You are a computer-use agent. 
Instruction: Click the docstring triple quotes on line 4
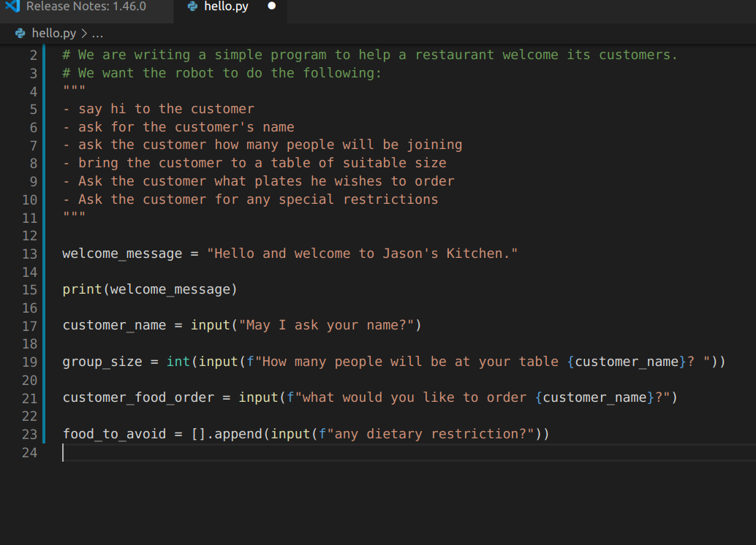click(x=72, y=91)
